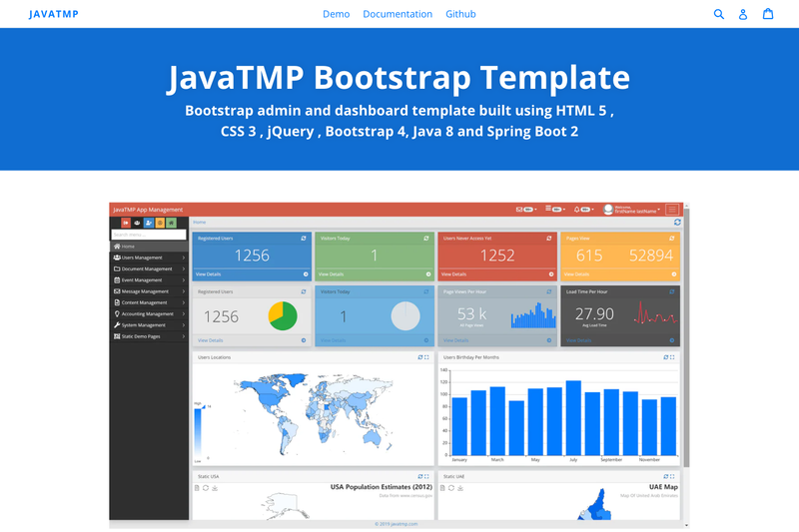Select Home in the dashboard sidebar

[x=149, y=247]
